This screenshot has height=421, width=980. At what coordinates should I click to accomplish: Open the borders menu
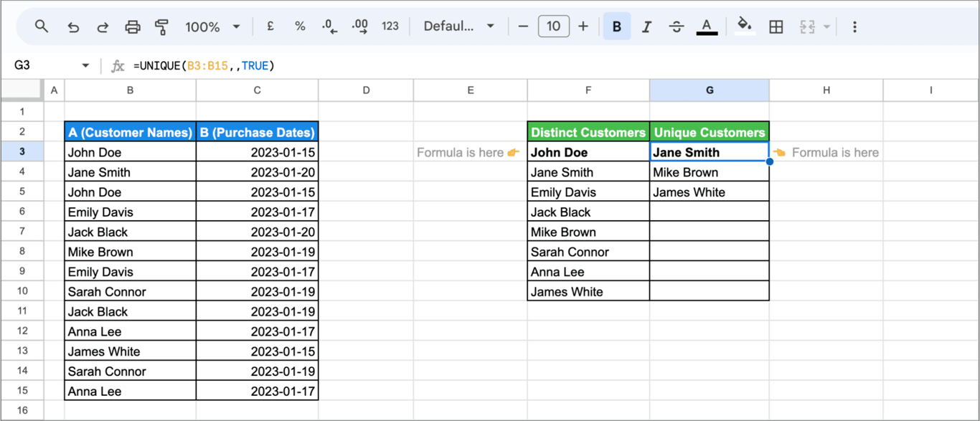pos(776,27)
